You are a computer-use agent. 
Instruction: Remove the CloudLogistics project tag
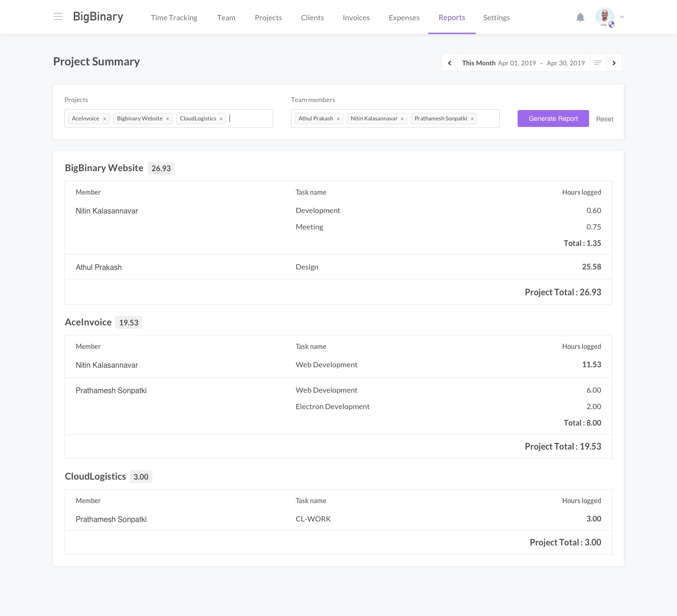(x=221, y=119)
